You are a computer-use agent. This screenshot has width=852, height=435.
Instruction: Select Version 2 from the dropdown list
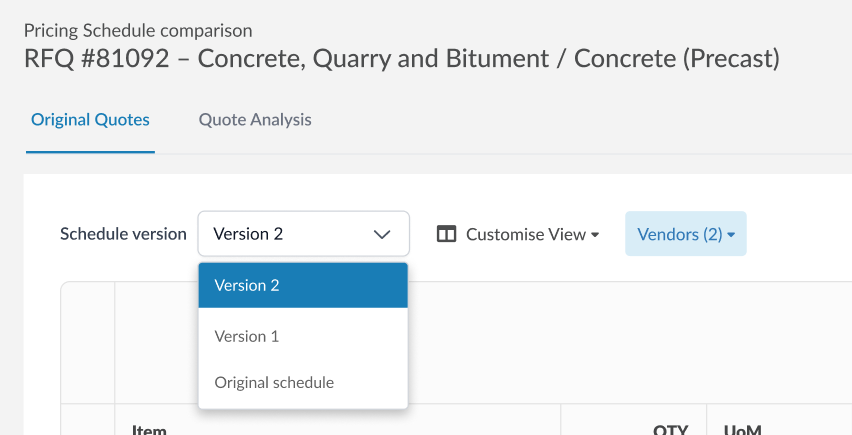(303, 285)
